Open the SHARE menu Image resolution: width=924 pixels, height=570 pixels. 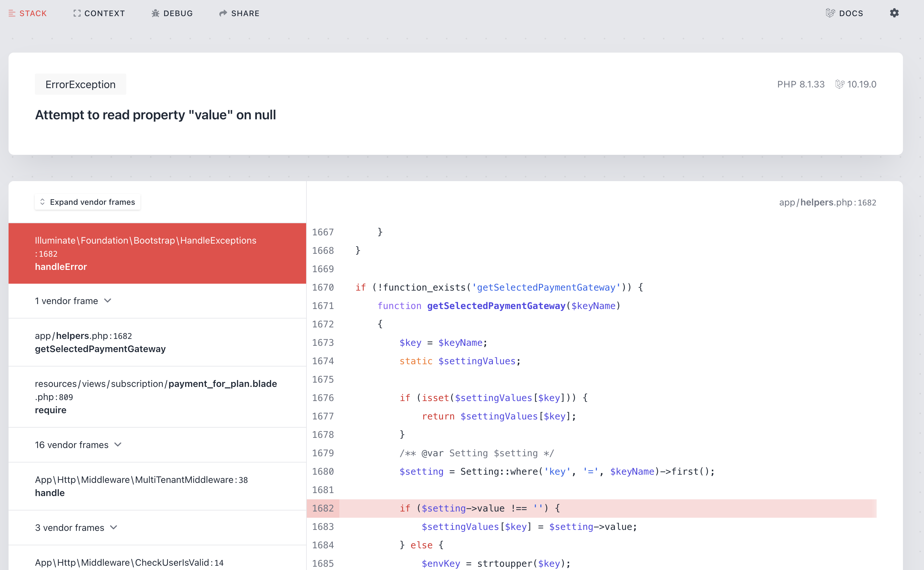(x=239, y=13)
